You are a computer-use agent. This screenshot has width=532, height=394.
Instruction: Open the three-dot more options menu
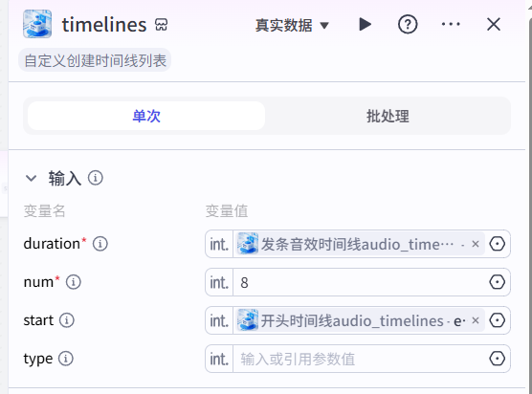[x=451, y=24]
